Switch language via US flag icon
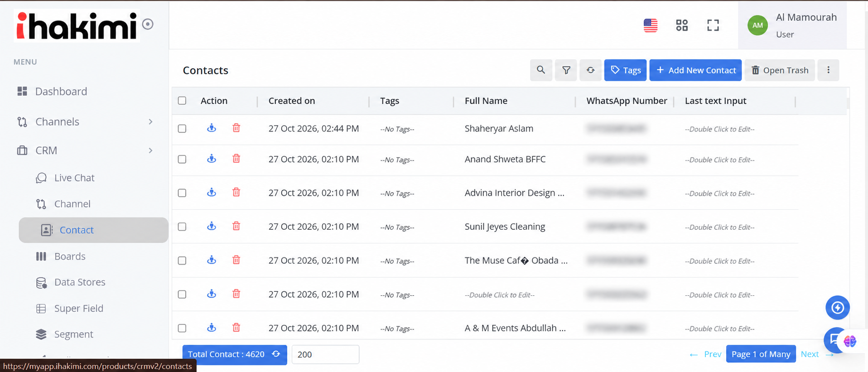 pyautogui.click(x=651, y=25)
